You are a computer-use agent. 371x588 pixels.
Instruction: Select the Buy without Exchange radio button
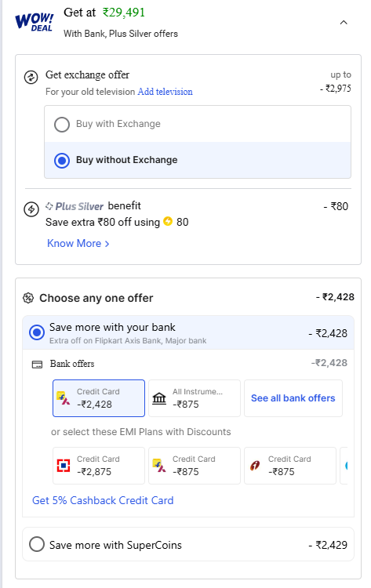pyautogui.click(x=62, y=161)
